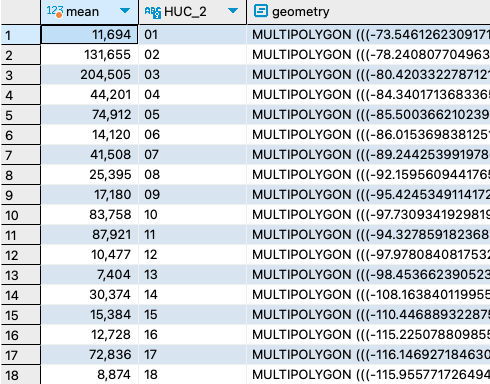The height and width of the screenshot is (384, 490).
Task: Click geometry cell starting with -92.159
Action: (369, 175)
